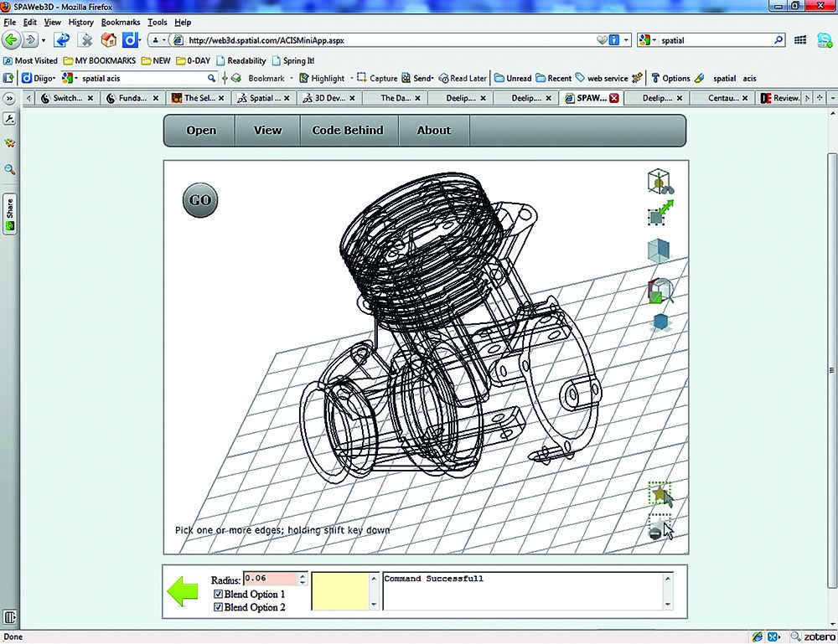Open the search engine selector dropdown

pos(649,40)
